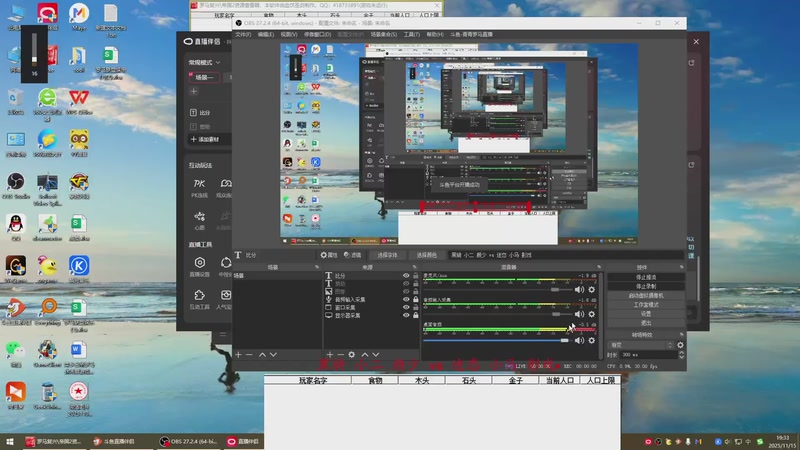
Task: Open 视图(V) menu in OBS
Action: [x=289, y=34]
